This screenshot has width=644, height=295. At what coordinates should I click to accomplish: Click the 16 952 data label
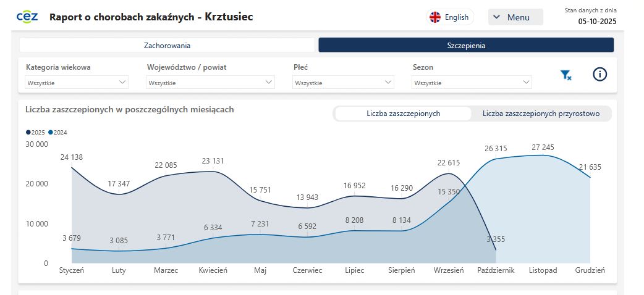click(x=354, y=185)
